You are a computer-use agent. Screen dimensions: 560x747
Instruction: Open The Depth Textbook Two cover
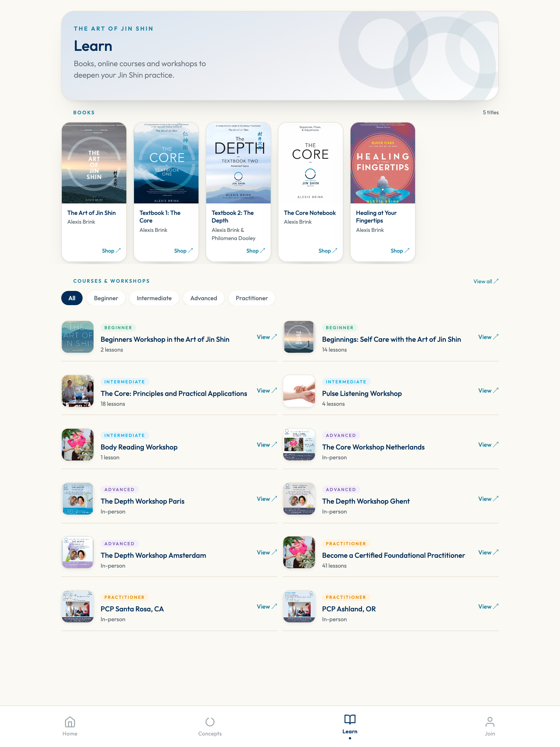point(238,163)
